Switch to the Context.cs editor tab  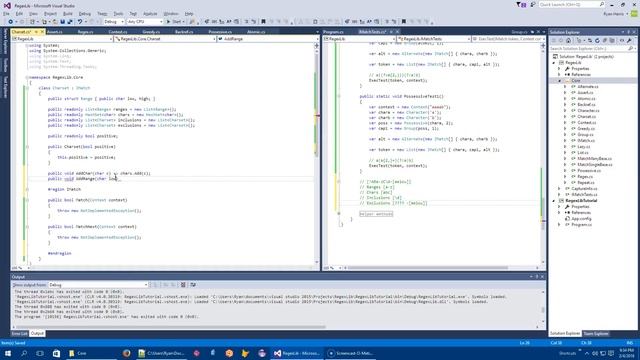point(118,31)
